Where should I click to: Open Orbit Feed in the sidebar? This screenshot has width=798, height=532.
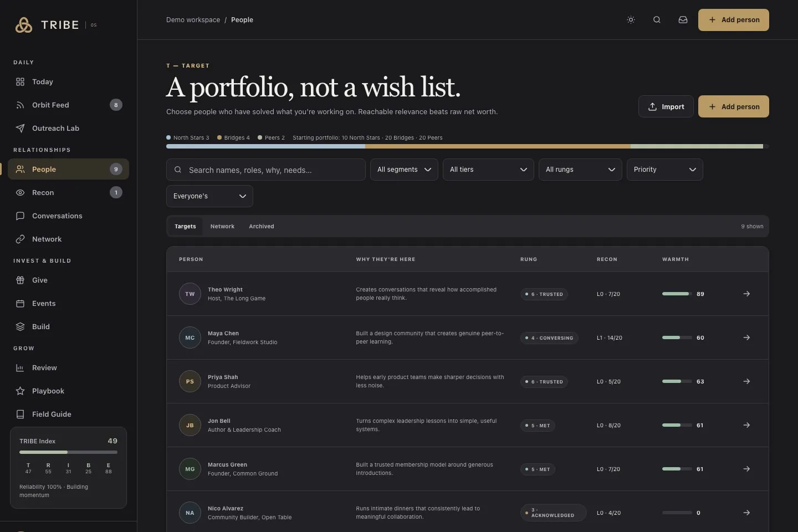pyautogui.click(x=68, y=105)
